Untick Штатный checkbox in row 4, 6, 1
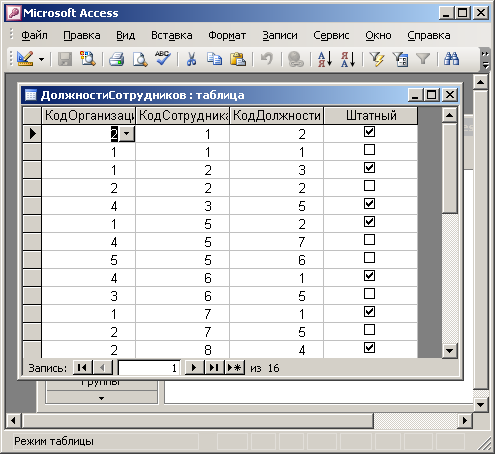 click(369, 276)
